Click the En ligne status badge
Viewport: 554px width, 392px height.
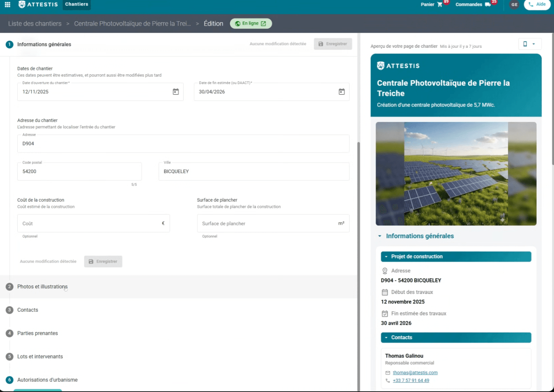click(251, 24)
